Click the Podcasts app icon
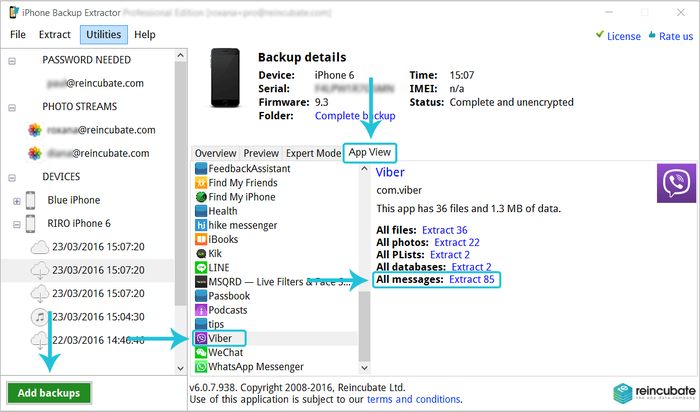Screen dimensions: 700x412 click(x=201, y=310)
